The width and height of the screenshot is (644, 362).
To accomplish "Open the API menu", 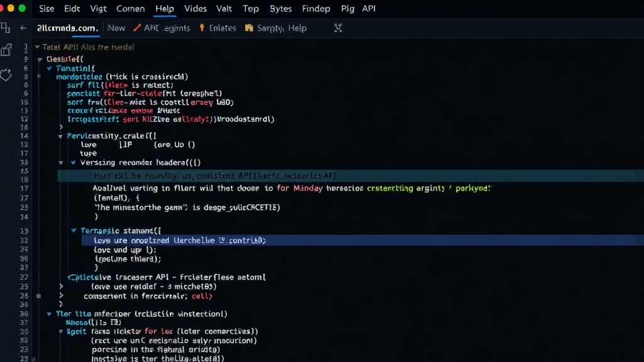I will pyautogui.click(x=369, y=9).
